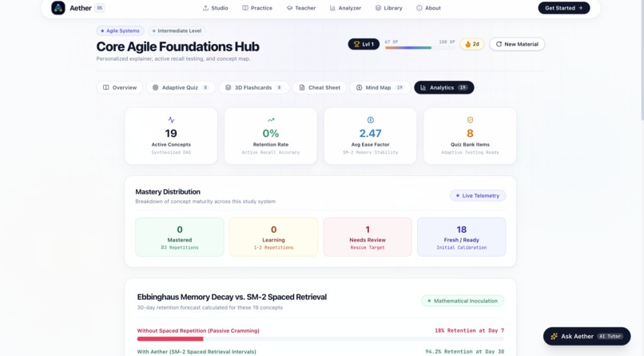Go to the Practice page
644x356 pixels.
[x=257, y=8]
